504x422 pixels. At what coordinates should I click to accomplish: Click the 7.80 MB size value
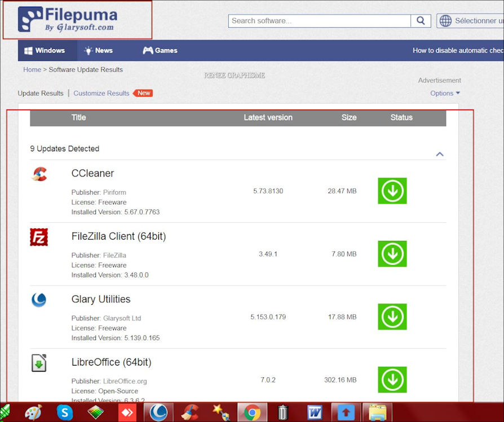tap(344, 254)
